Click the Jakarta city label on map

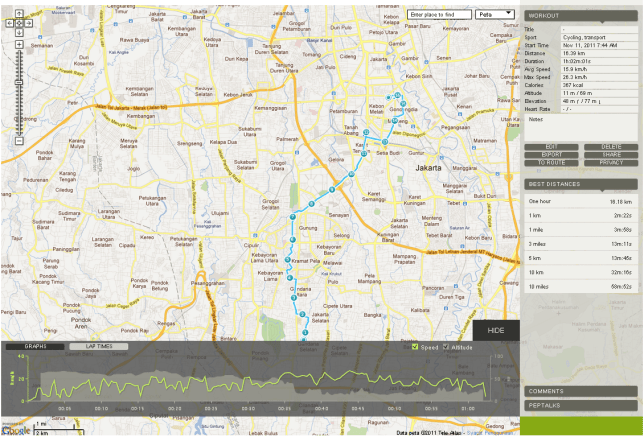(x=428, y=168)
